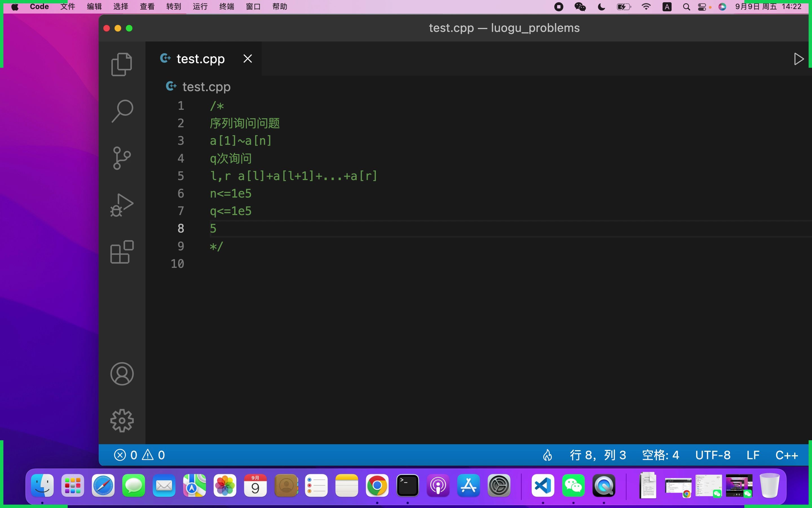Open the Extensions view
812x508 pixels.
(122, 252)
